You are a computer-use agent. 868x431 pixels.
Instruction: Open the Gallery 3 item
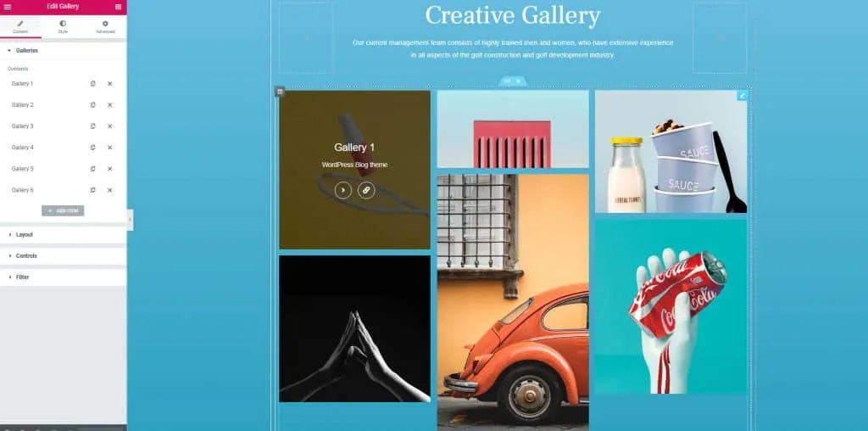[x=22, y=126]
